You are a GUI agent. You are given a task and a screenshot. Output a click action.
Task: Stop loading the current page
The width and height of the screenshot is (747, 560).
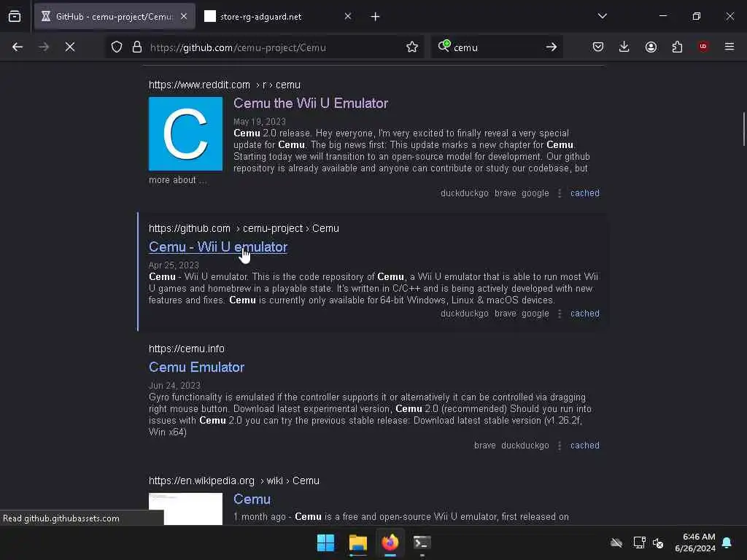point(69,47)
